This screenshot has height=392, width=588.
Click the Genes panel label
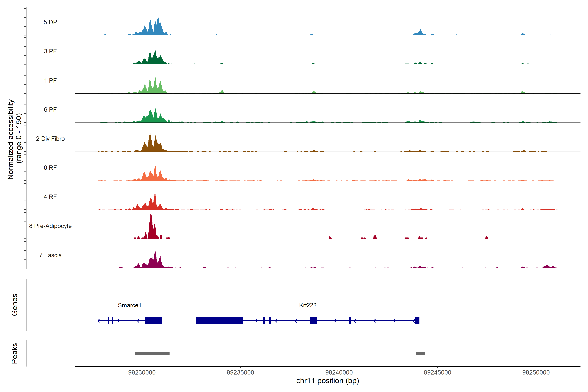click(15, 305)
